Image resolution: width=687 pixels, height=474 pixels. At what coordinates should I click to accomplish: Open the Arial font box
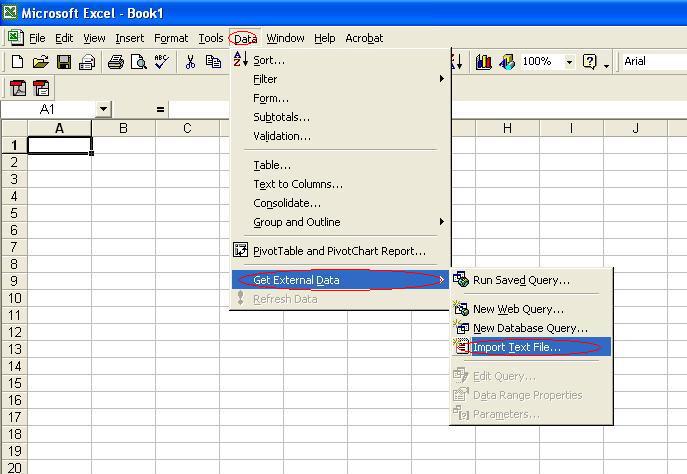pyautogui.click(x=653, y=61)
